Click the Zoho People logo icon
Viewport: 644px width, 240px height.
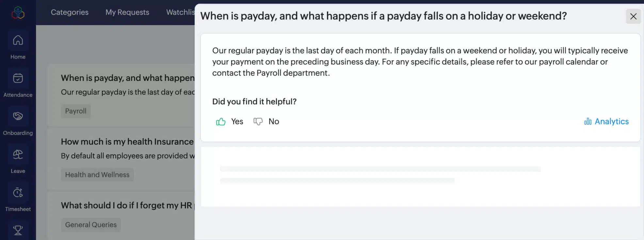18,13
